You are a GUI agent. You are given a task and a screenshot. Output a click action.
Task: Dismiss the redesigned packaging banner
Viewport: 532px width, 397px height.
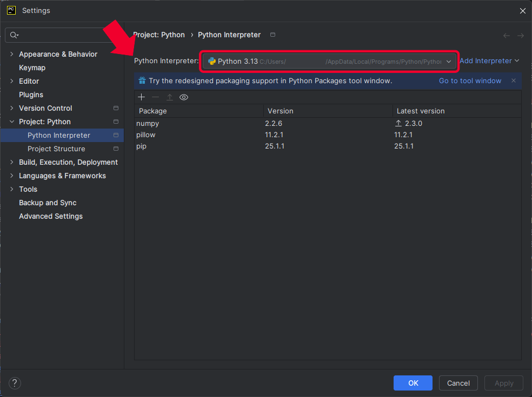tap(514, 81)
